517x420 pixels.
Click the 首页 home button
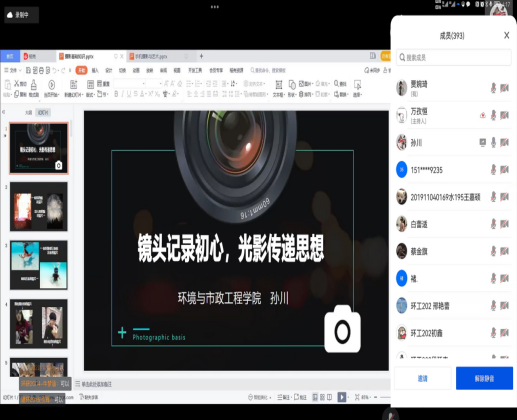tap(10, 56)
